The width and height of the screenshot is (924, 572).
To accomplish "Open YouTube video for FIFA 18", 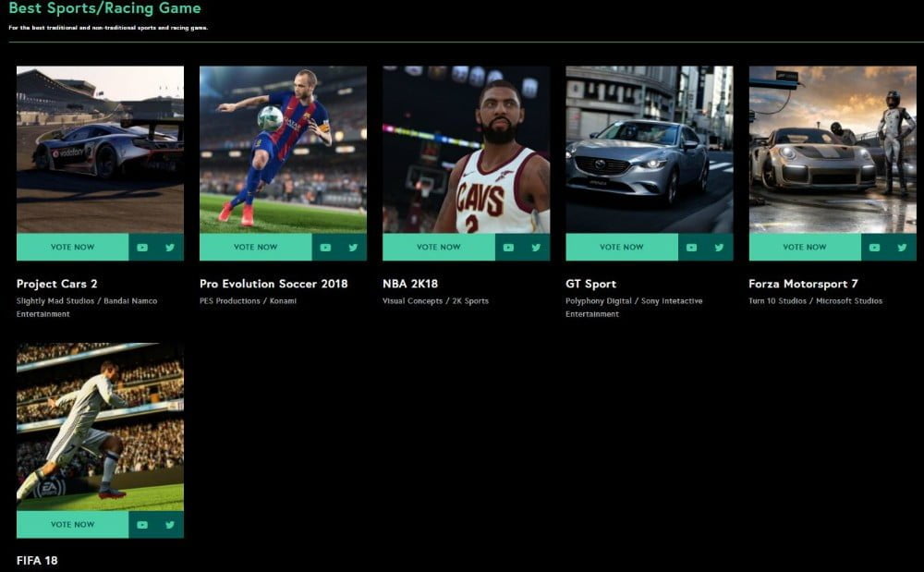I will [x=142, y=525].
